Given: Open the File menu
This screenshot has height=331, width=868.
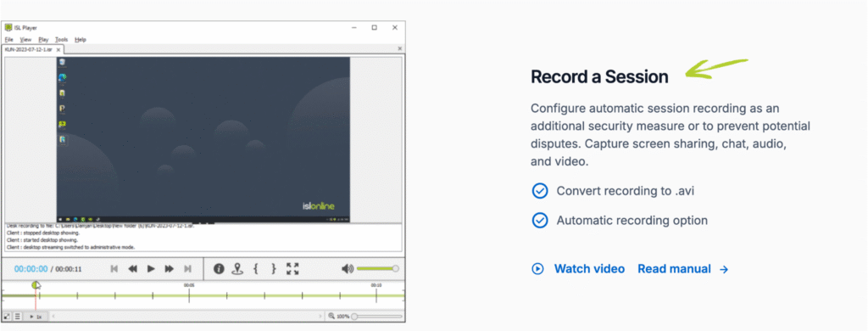Looking at the screenshot, I should 8,40.
